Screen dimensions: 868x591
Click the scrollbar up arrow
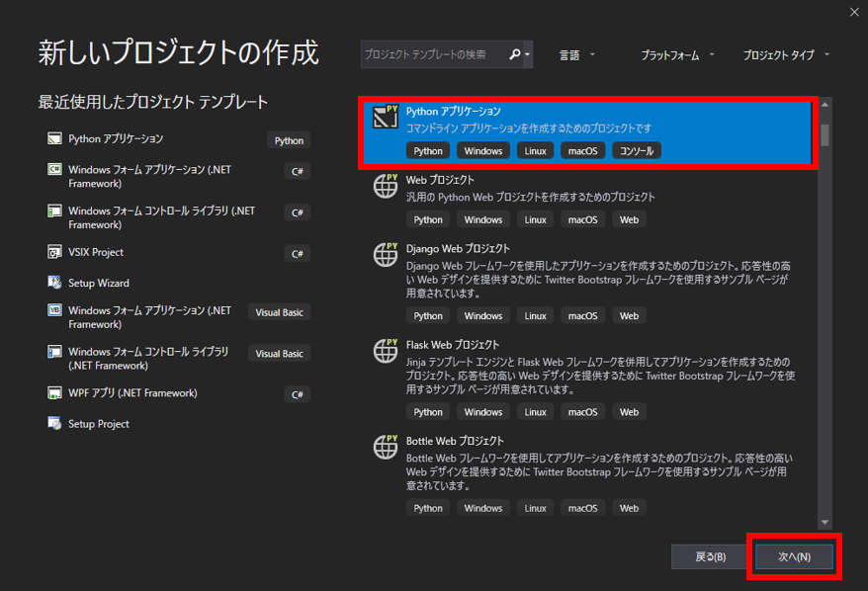(825, 104)
